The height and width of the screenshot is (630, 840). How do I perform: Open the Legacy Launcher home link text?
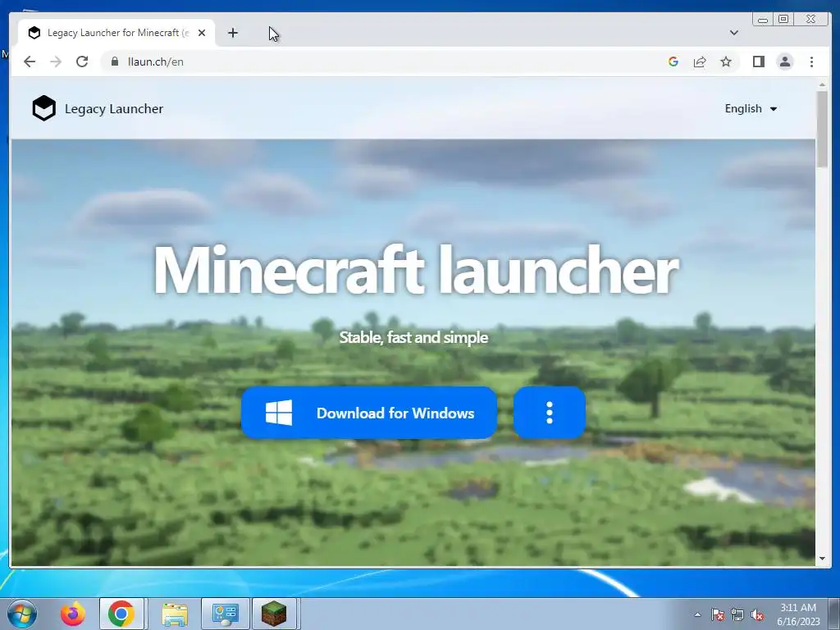click(113, 109)
